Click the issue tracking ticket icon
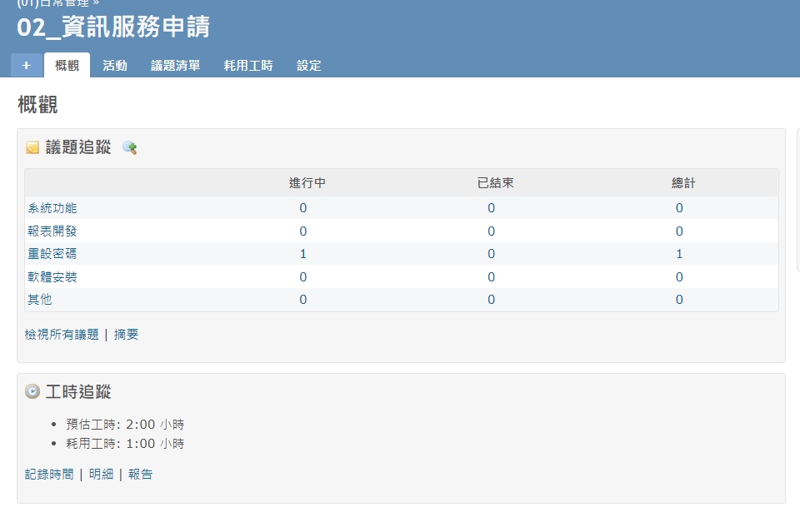The width and height of the screenshot is (800, 532). point(32,148)
